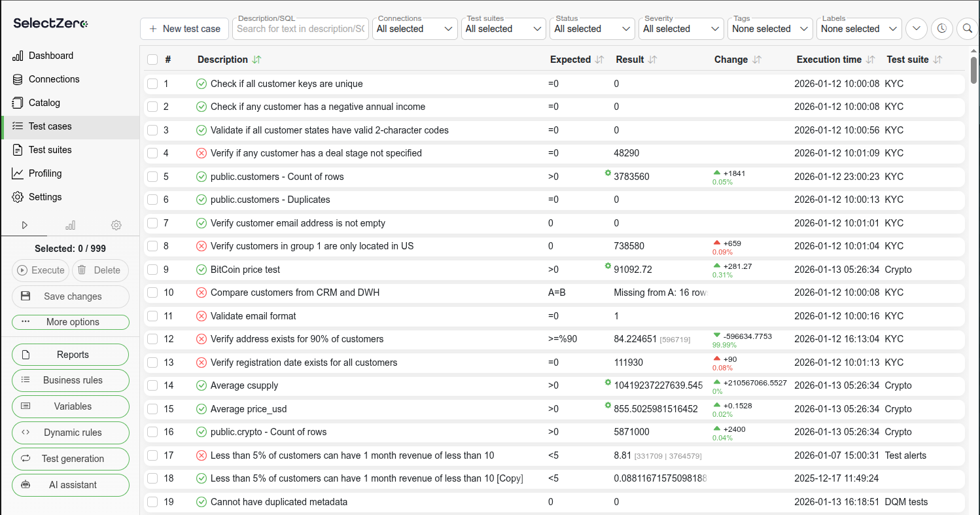Click the magnifier search icon button
Screen dimensions: 980x515
pos(967,29)
